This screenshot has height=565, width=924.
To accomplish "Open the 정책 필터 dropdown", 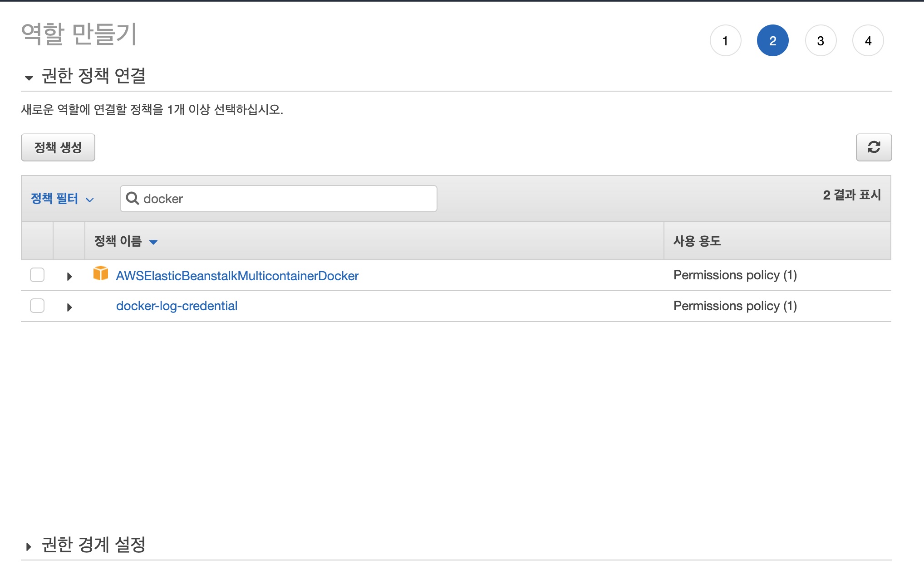I will pyautogui.click(x=62, y=199).
